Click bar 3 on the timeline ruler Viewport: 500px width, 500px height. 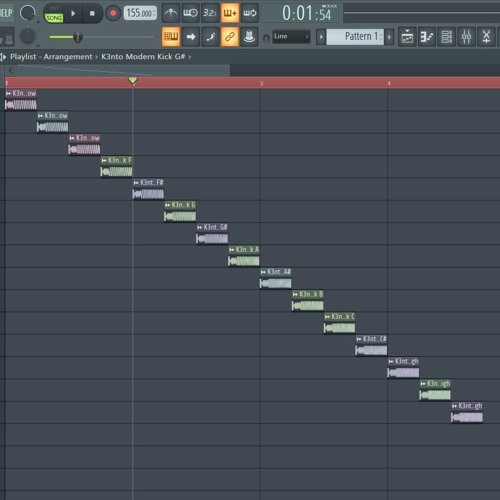(262, 84)
